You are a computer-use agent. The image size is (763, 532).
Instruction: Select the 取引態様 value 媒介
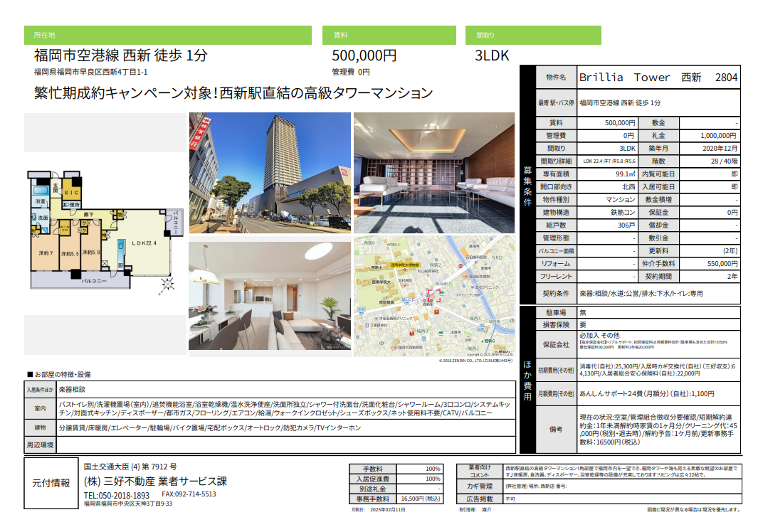click(x=487, y=510)
